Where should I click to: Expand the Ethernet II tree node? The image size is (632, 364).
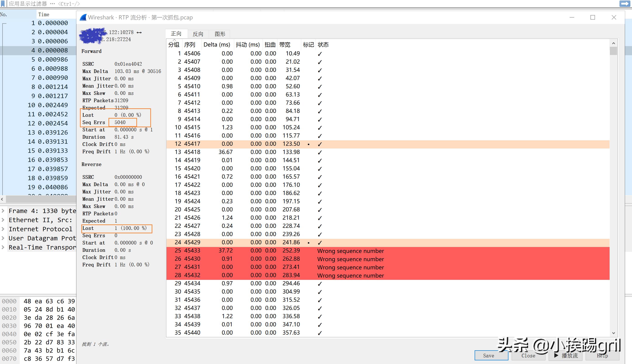3,220
